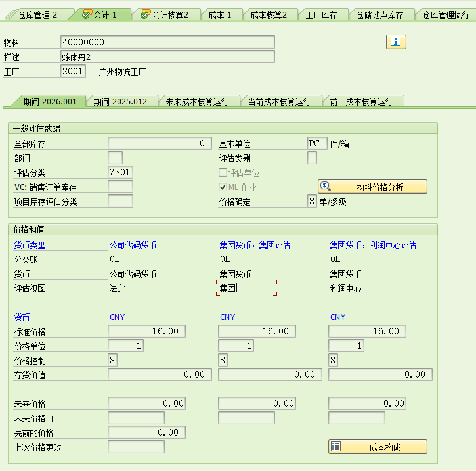This screenshot has width=476, height=471.
Task: Click the 描述 field with 炼体丹2
Action: click(x=167, y=57)
